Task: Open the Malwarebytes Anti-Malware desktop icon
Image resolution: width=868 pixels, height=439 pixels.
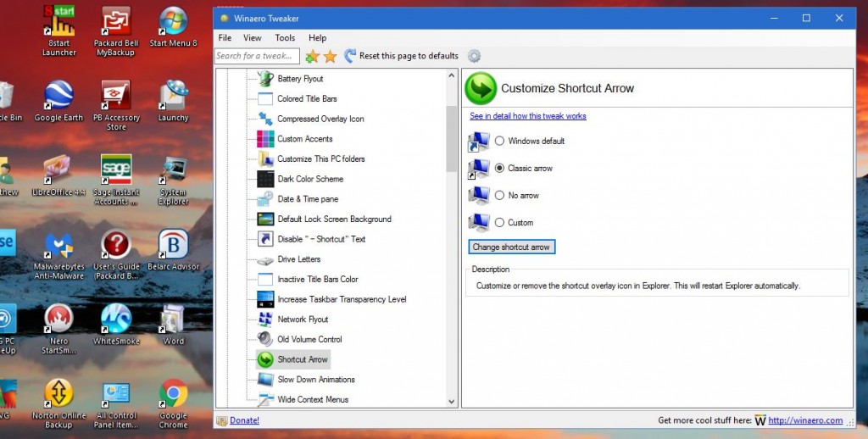Action: 58,254
